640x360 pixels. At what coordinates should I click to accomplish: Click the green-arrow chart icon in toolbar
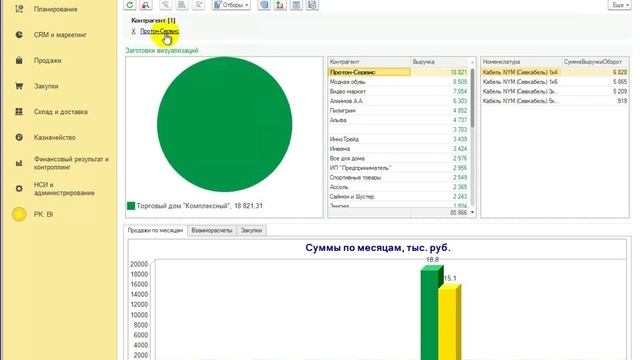tap(280, 5)
